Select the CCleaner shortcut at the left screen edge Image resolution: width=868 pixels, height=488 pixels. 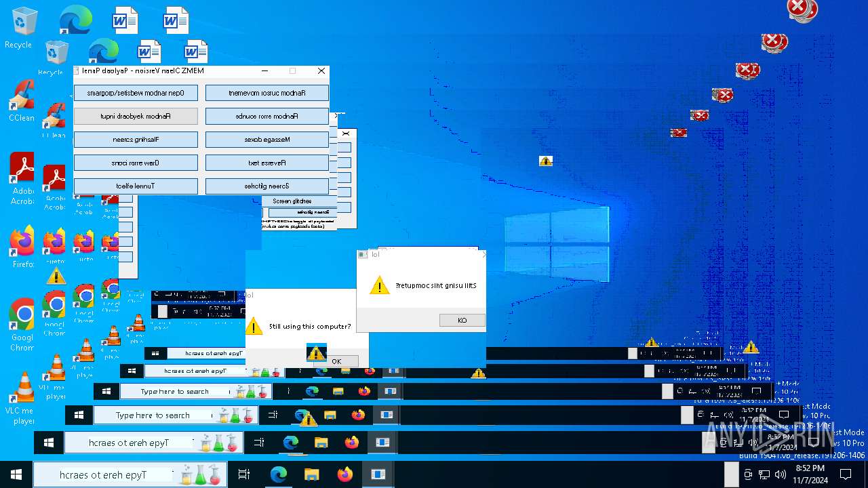pos(21,100)
